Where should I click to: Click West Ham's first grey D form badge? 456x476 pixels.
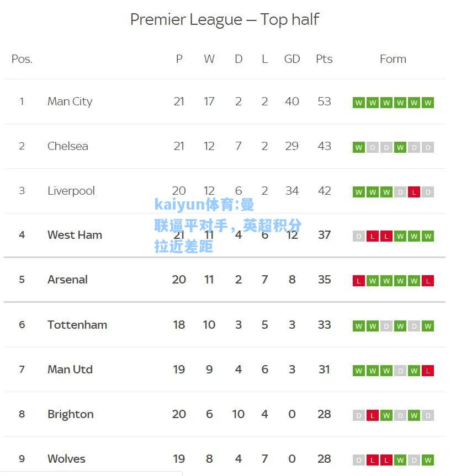[x=358, y=236]
